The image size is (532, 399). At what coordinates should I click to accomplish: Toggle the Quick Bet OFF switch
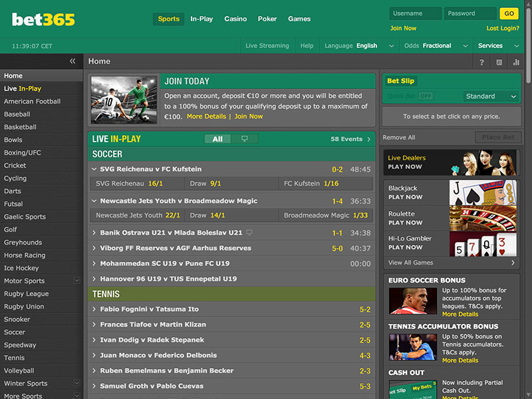pyautogui.click(x=426, y=96)
